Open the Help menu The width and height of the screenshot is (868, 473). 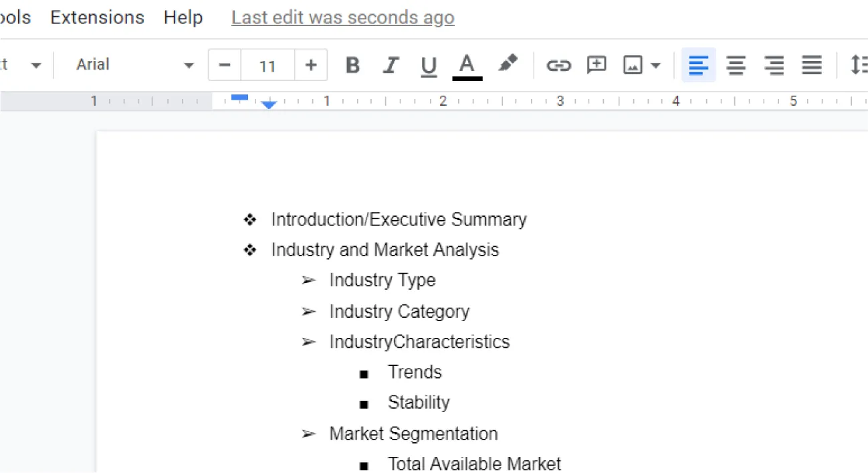[x=183, y=17]
